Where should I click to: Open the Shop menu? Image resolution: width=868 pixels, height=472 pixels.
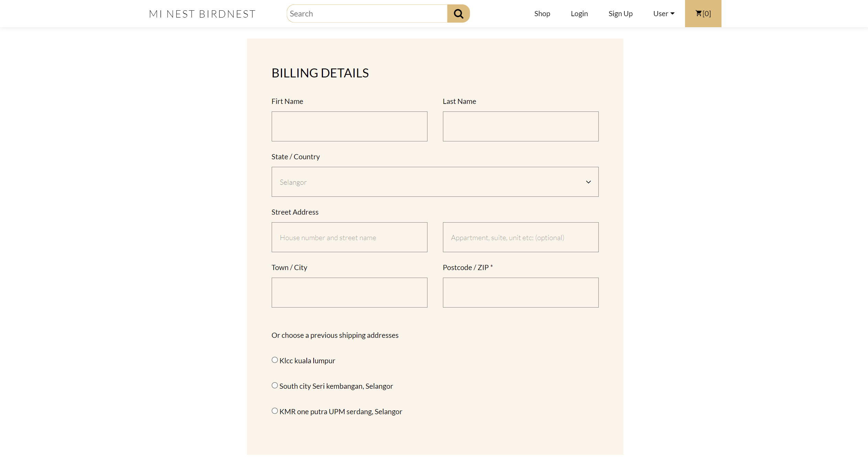point(542,13)
